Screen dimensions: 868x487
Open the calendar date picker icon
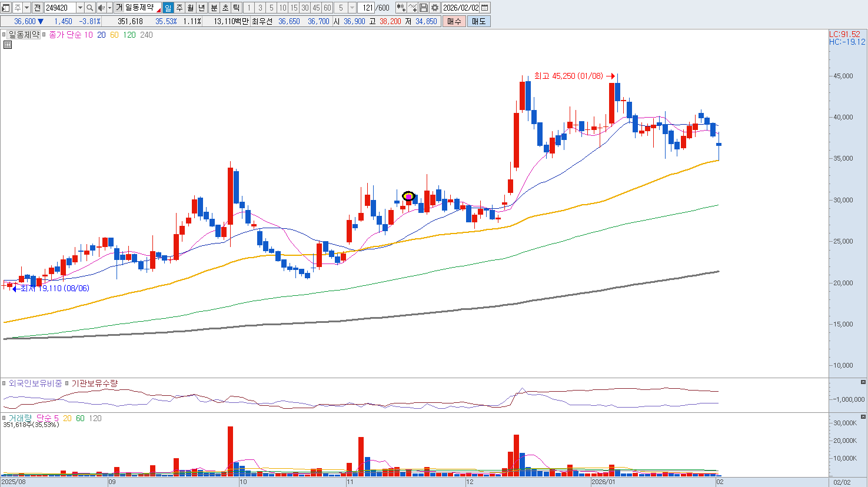(485, 8)
